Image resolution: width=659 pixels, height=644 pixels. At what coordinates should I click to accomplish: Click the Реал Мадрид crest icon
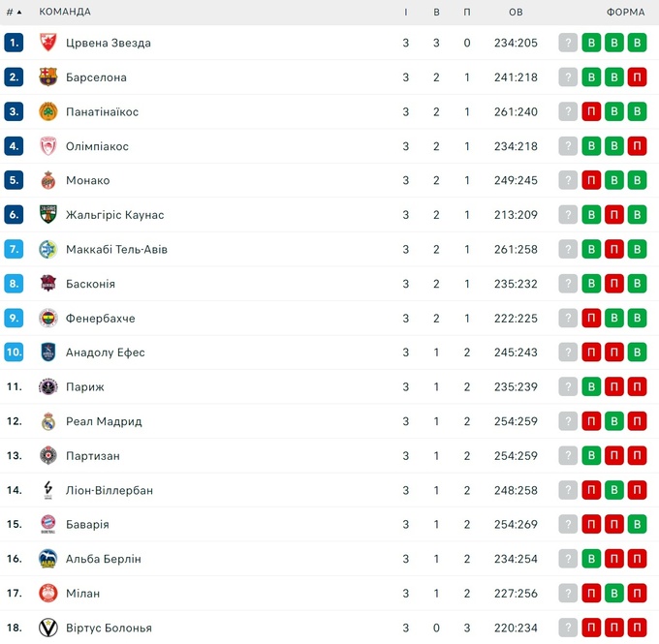tap(48, 421)
